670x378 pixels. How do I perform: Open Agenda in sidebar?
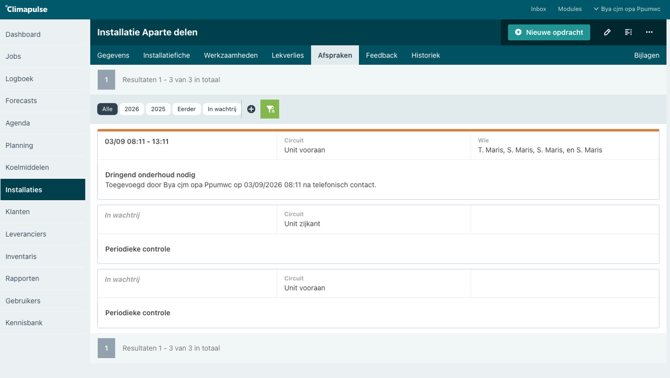click(x=43, y=123)
